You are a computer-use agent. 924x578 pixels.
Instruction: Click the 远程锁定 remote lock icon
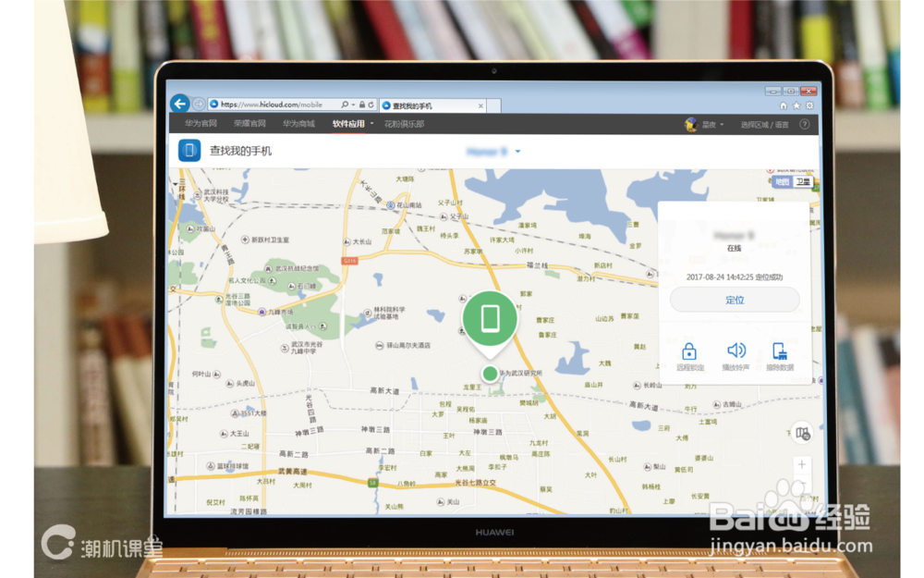point(689,351)
